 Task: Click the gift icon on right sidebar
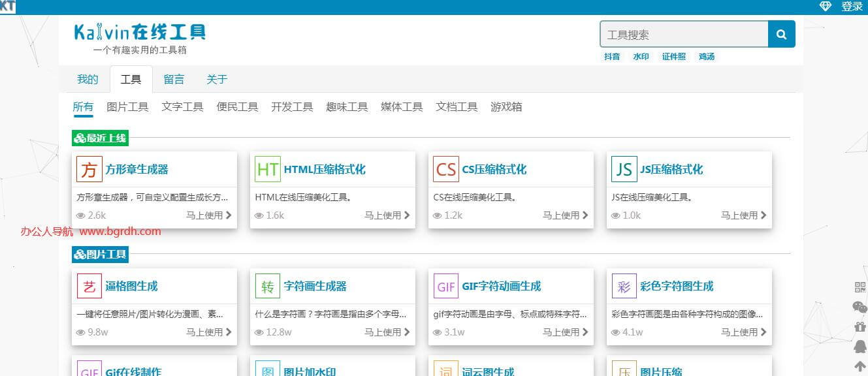pos(860,326)
